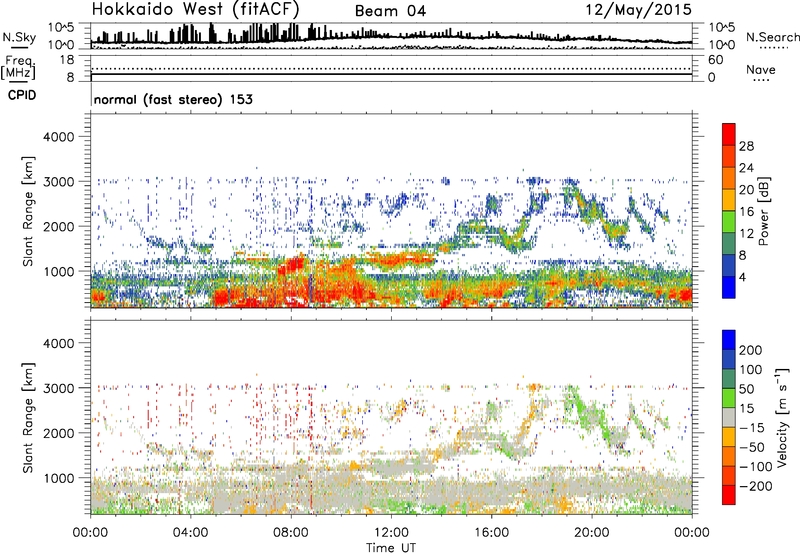Click the 'Time UT' axis title
This screenshot has height=554, width=800.
391,547
